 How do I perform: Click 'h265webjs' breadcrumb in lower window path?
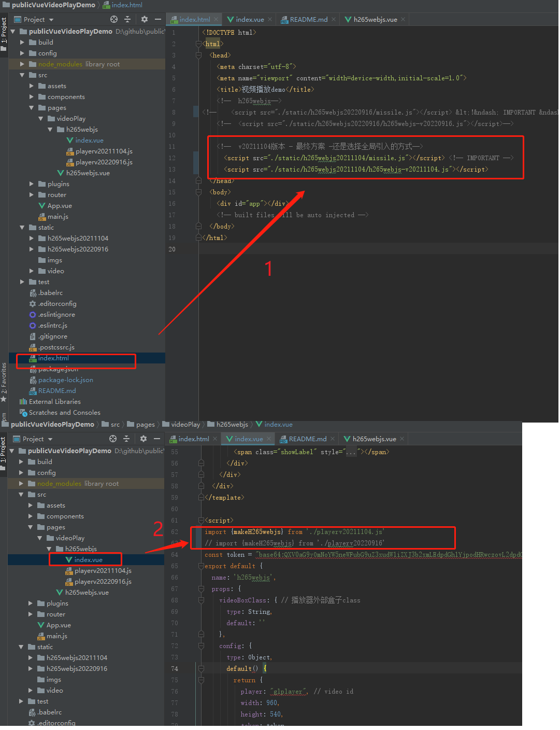[x=227, y=424]
